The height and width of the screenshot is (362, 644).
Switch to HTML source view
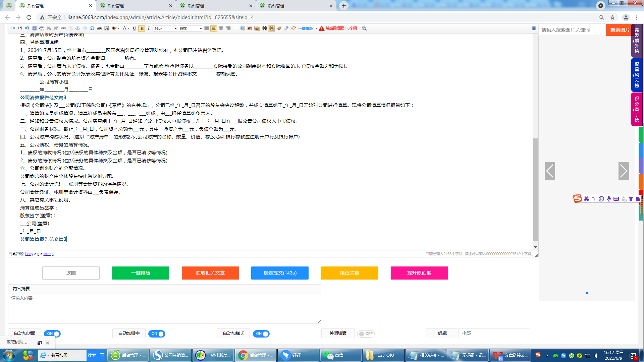(x=12, y=28)
